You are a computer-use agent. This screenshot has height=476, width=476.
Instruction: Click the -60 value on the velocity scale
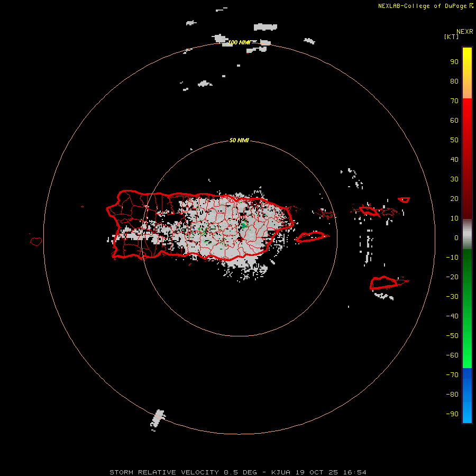click(x=452, y=355)
